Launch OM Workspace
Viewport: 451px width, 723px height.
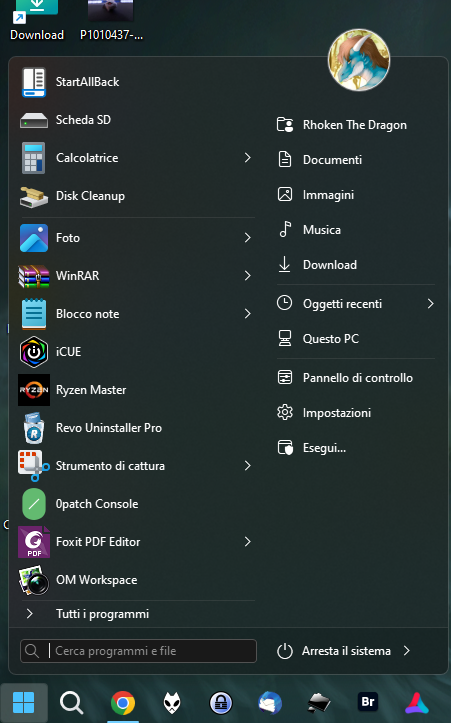click(136, 580)
